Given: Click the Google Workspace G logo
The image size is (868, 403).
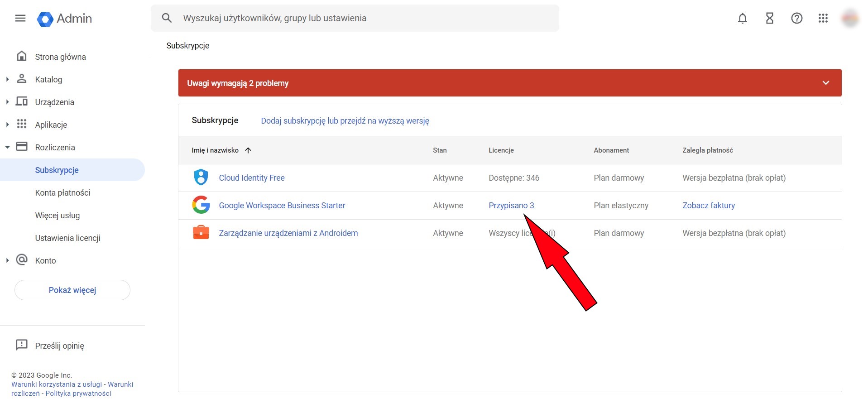Looking at the screenshot, I should point(201,205).
